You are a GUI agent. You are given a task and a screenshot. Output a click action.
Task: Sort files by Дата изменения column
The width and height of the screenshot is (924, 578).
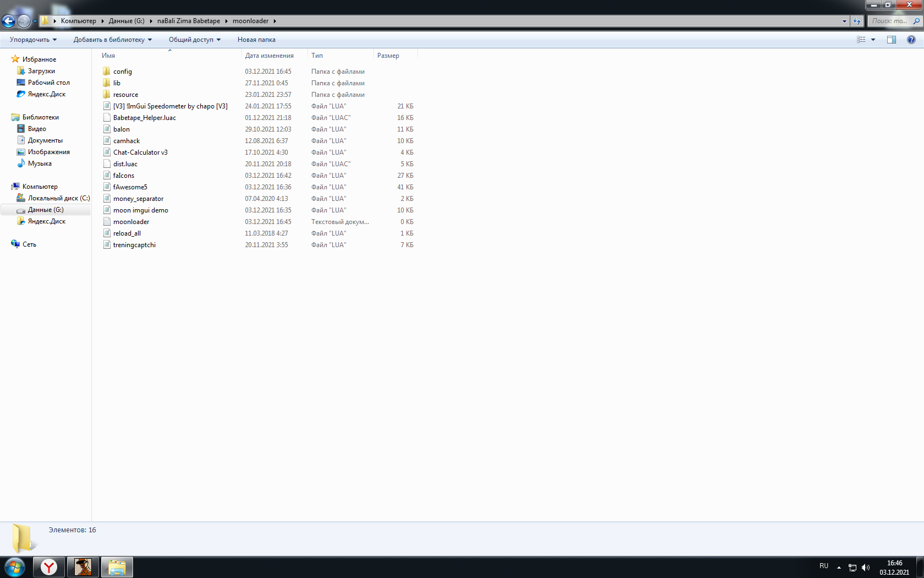269,56
